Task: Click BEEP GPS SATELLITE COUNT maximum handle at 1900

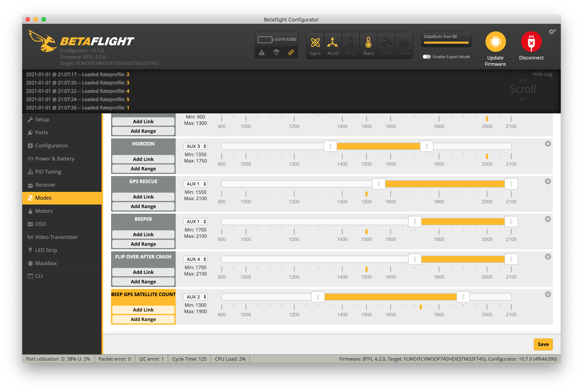Action: pos(463,297)
